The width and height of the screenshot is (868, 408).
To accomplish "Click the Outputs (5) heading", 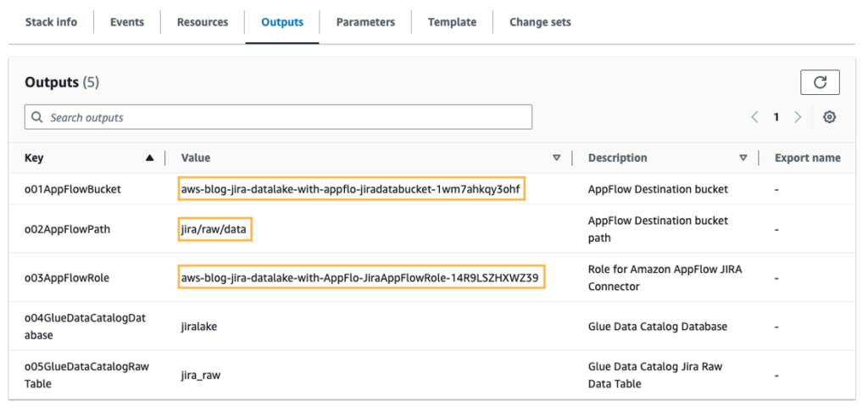I will (62, 82).
